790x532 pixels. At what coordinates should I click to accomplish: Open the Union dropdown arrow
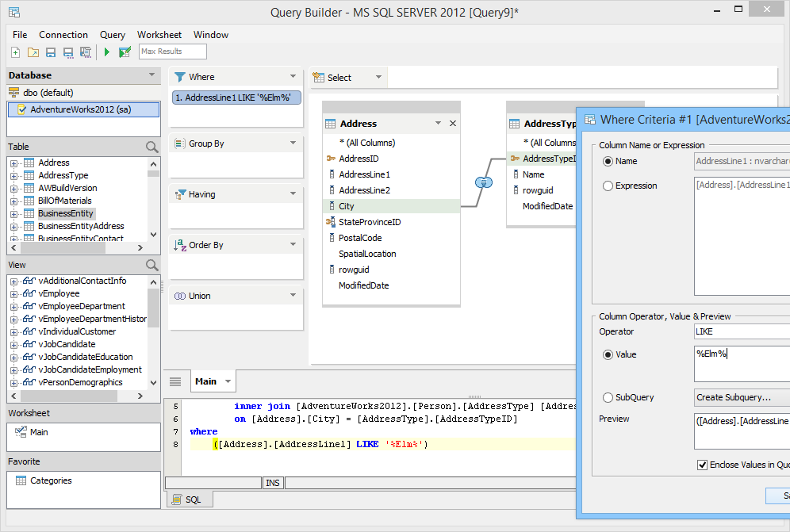click(x=293, y=295)
